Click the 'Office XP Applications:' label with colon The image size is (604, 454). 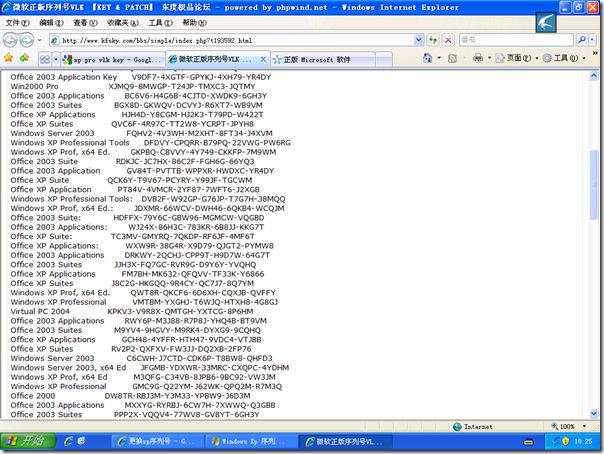(54, 246)
